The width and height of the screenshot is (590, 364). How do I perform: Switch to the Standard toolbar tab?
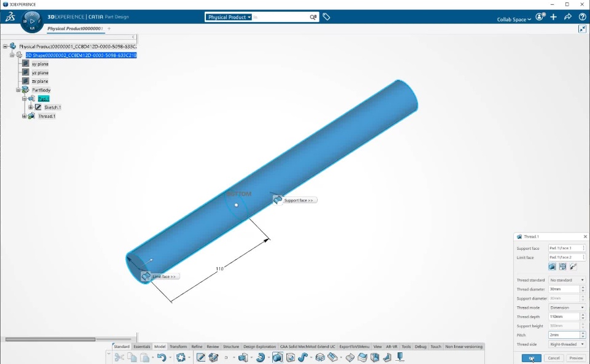[122, 346]
